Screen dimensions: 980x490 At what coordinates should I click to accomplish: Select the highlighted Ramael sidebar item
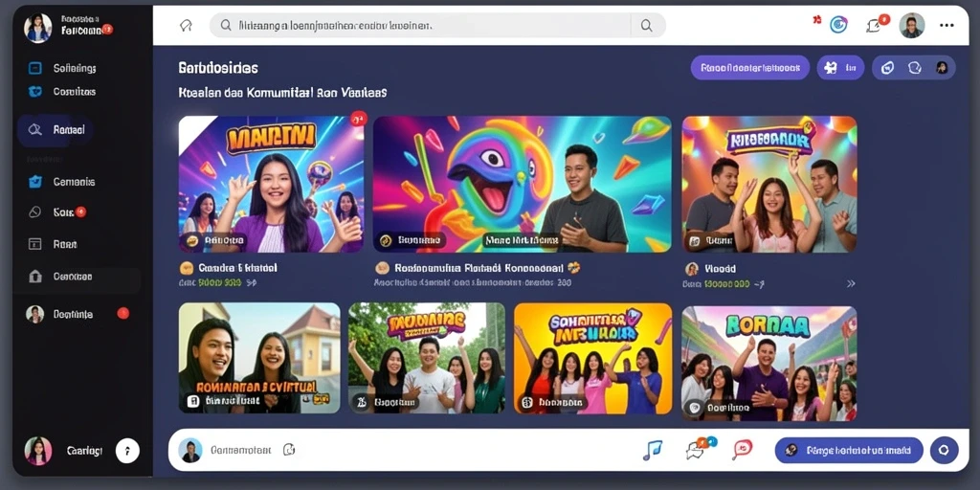[x=55, y=130]
